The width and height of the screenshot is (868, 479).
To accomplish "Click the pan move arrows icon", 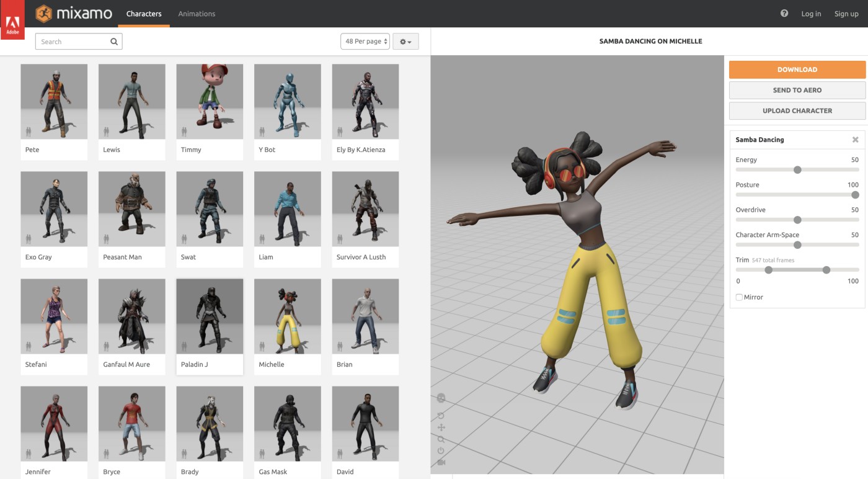I will 441,428.
